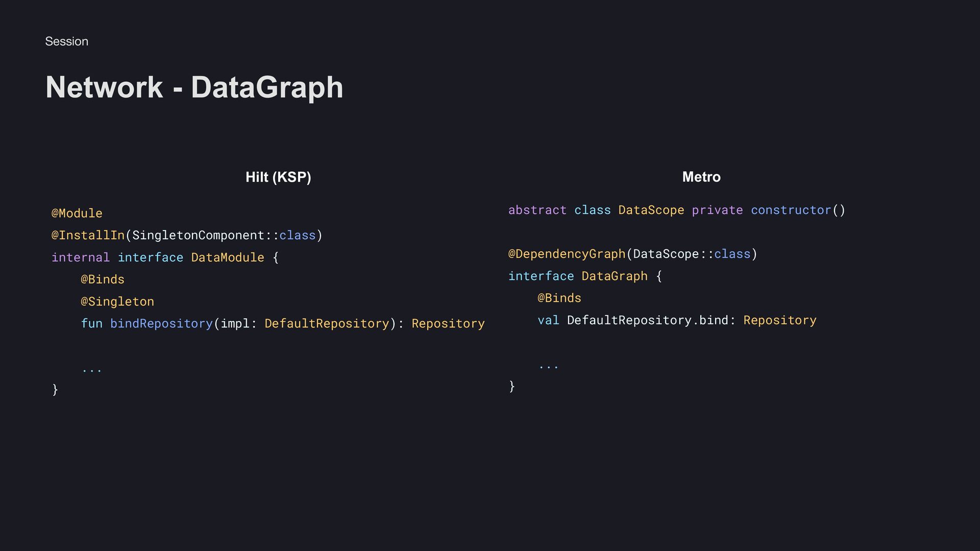Click the 'bindRepository' function name

point(161,323)
